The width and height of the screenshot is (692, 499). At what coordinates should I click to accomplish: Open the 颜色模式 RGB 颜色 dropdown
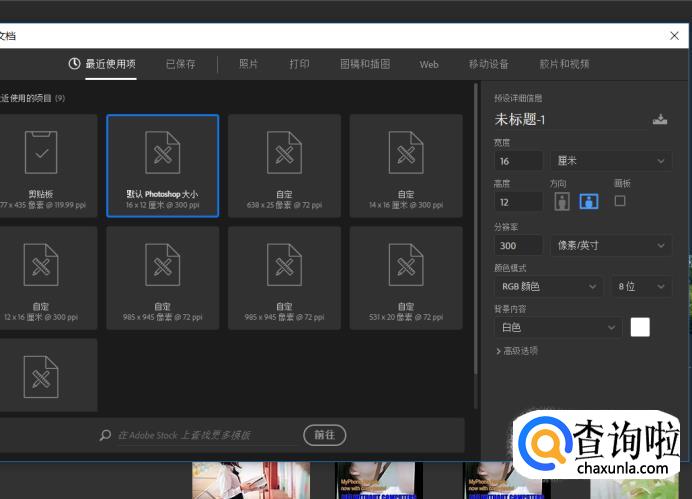(548, 287)
